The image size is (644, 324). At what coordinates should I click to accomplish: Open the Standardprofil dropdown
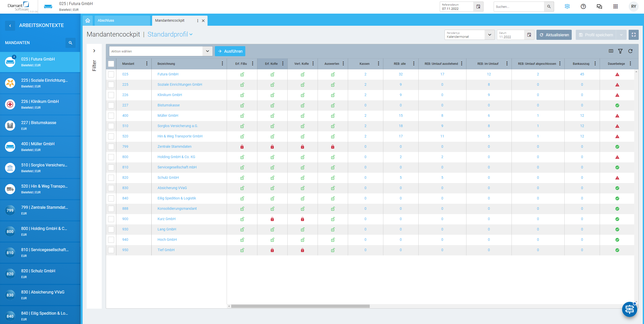[170, 34]
